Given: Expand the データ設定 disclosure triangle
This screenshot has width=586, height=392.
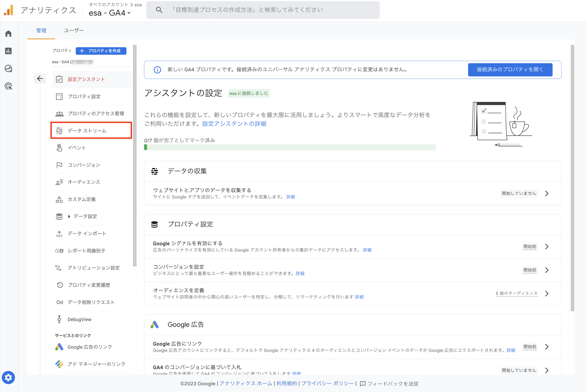Looking at the screenshot, I should click(x=69, y=216).
